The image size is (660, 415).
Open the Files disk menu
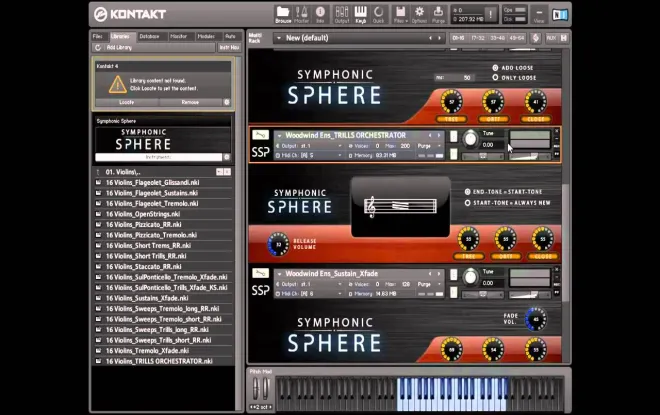(400, 14)
